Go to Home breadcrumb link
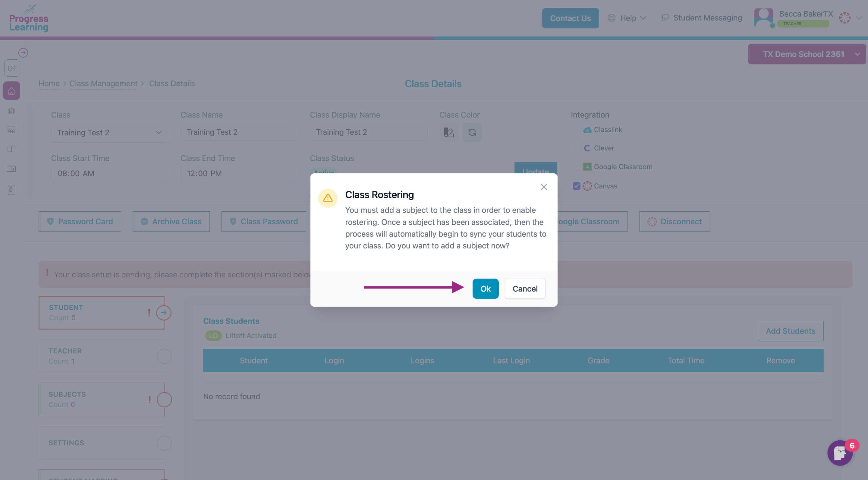Image resolution: width=868 pixels, height=480 pixels. click(49, 84)
